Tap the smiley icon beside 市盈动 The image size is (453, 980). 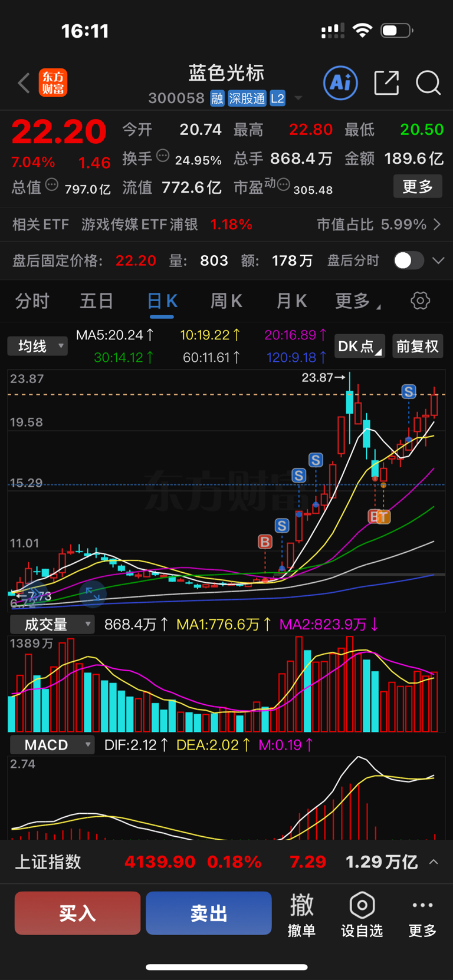(283, 185)
